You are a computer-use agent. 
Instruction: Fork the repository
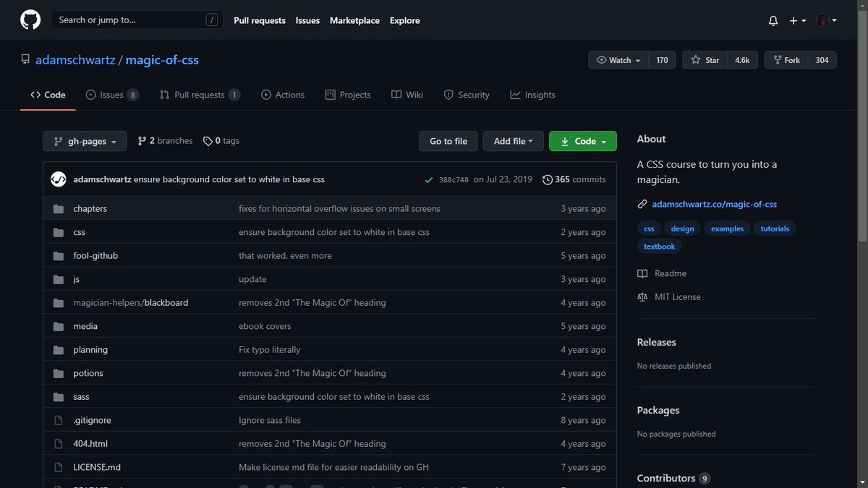[x=786, y=60]
